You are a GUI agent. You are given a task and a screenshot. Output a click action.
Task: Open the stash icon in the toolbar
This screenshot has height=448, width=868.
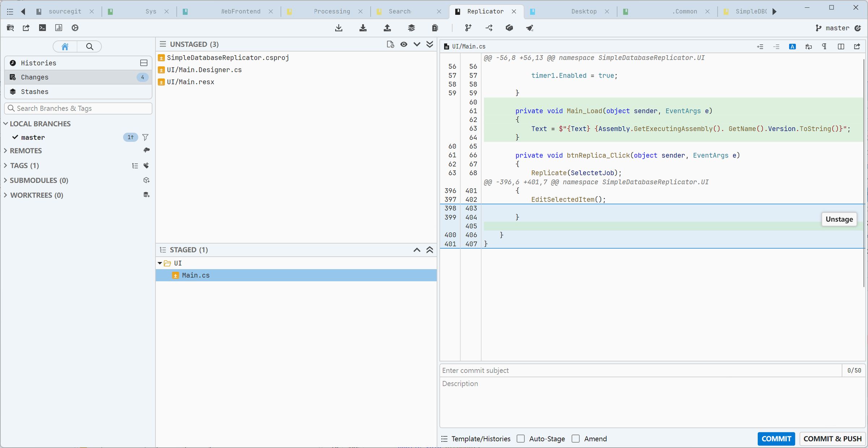point(411,28)
